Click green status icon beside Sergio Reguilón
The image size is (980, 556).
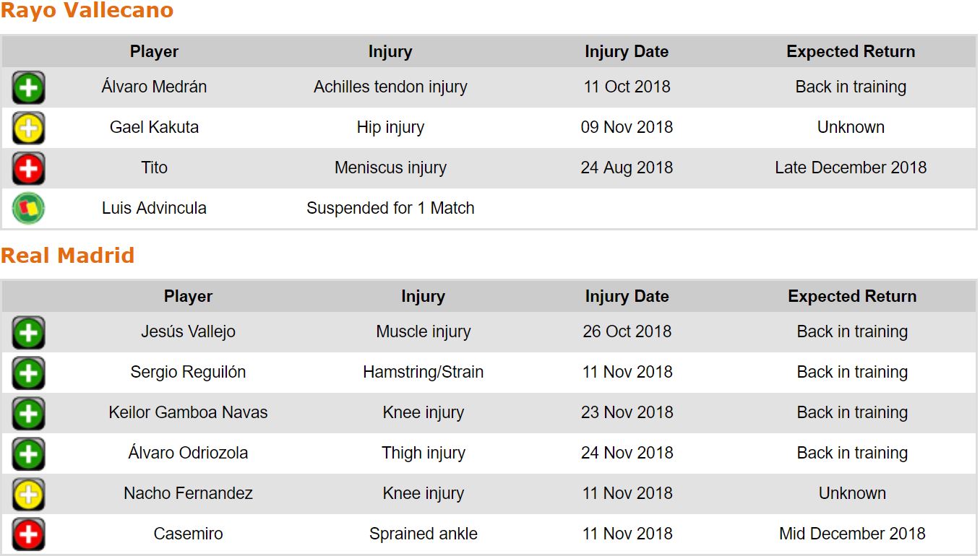pyautogui.click(x=28, y=373)
